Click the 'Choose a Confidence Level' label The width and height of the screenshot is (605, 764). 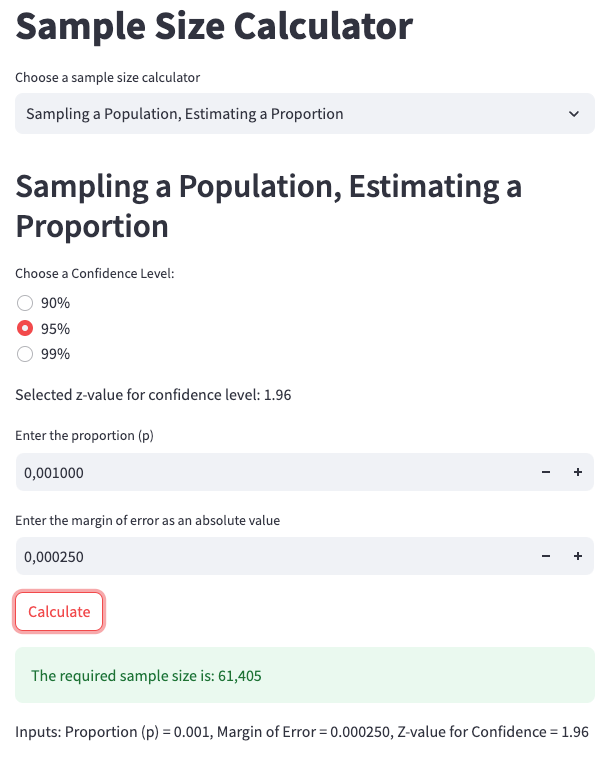[95, 273]
